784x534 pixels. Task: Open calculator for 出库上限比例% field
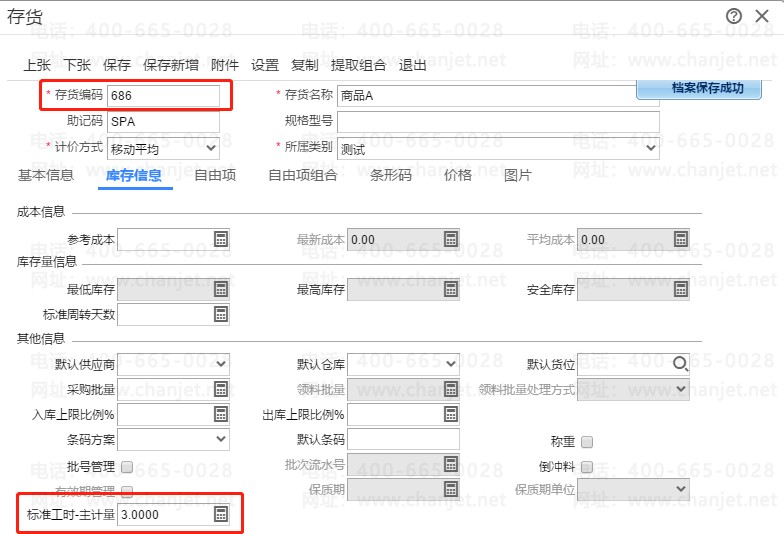(x=451, y=414)
